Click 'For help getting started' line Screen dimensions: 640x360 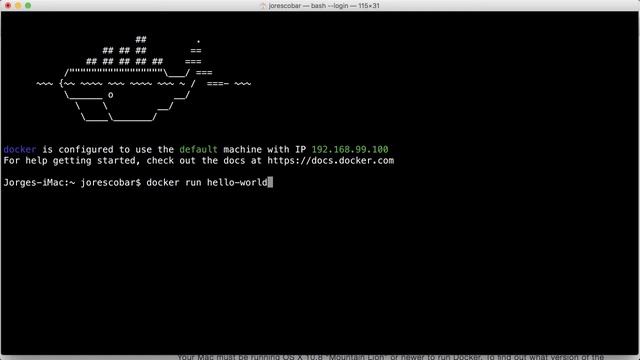[x=199, y=160]
